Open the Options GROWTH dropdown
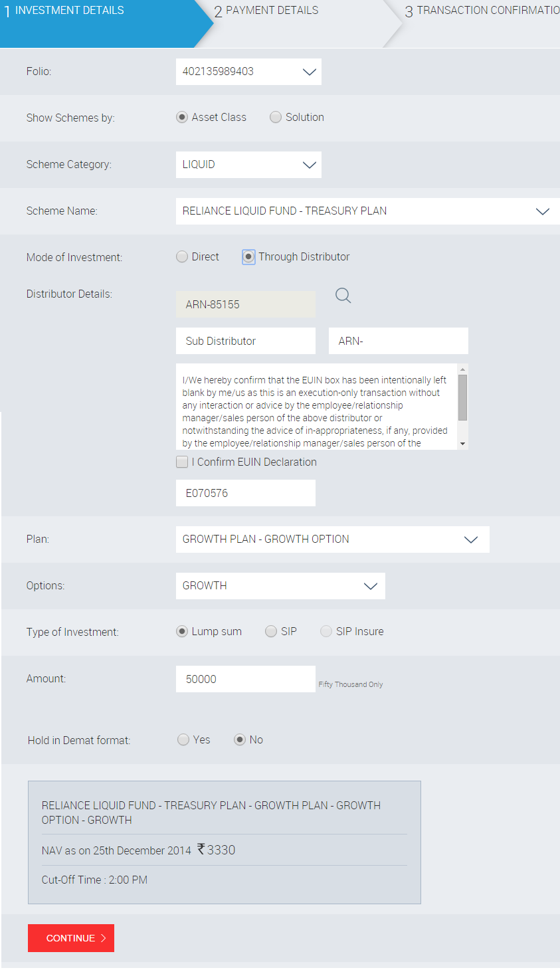The width and height of the screenshot is (560, 974). (280, 586)
